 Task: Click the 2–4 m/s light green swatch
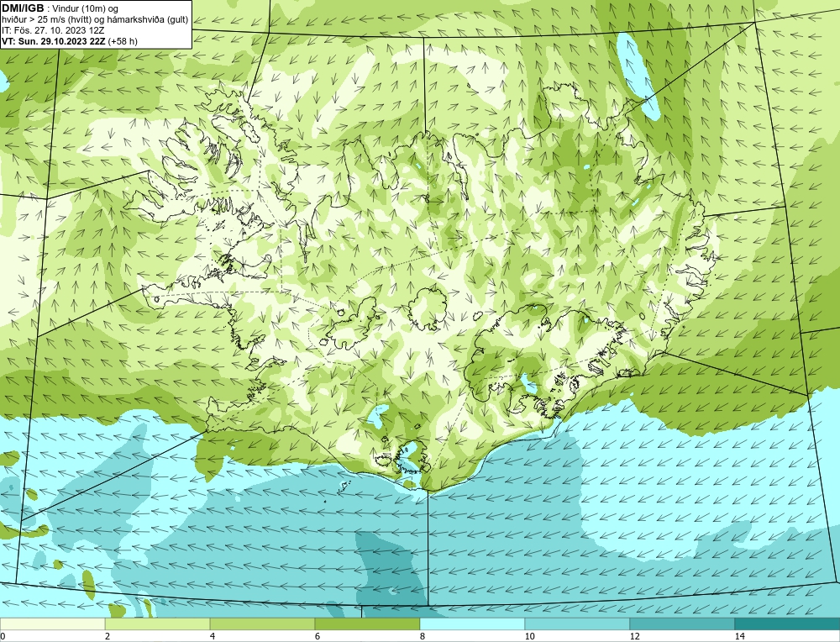[158, 624]
